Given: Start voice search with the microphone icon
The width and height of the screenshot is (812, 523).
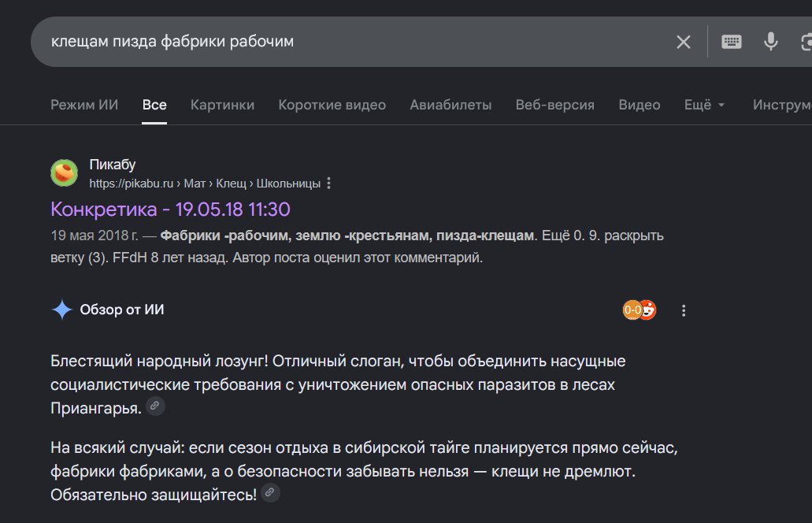Looking at the screenshot, I should 770,42.
